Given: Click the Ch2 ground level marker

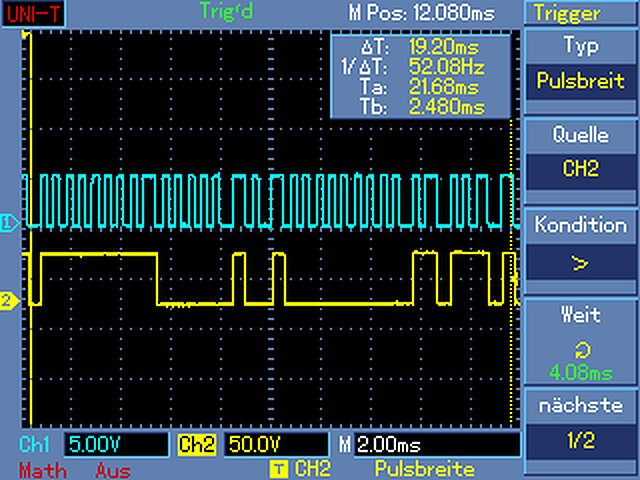Looking at the screenshot, I should (9, 301).
